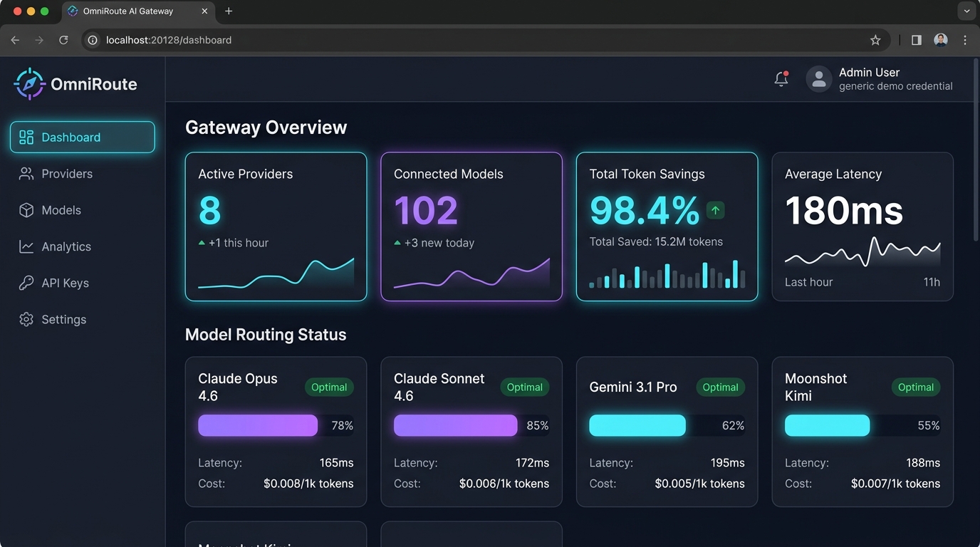The image size is (980, 547).
Task: Click the "Last hour" label
Action: [808, 282]
